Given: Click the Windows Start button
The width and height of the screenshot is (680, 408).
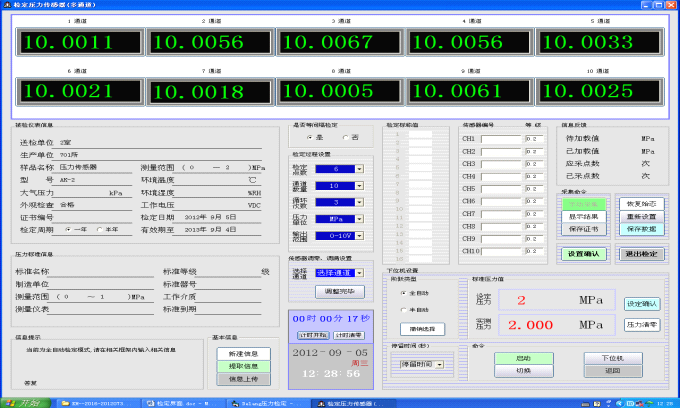Looking at the screenshot, I should point(20,401).
